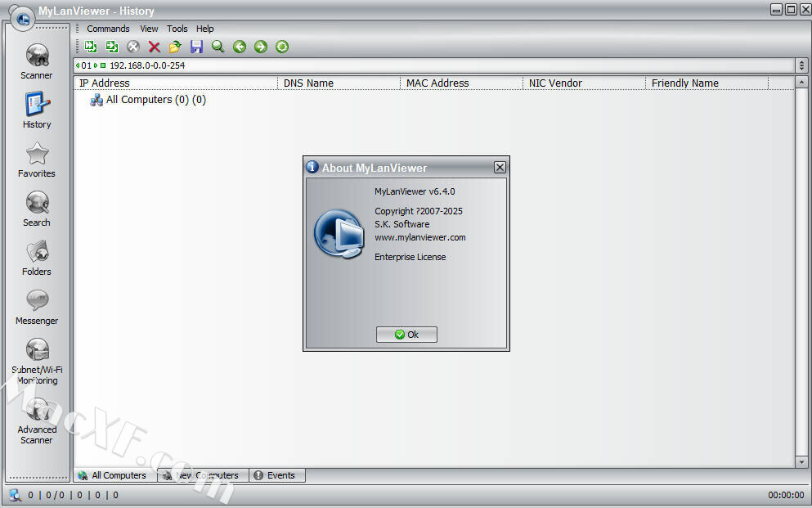Screen dimensions: 812x508
Task: Open the Folders panel in the sidebar
Action: coord(37,258)
